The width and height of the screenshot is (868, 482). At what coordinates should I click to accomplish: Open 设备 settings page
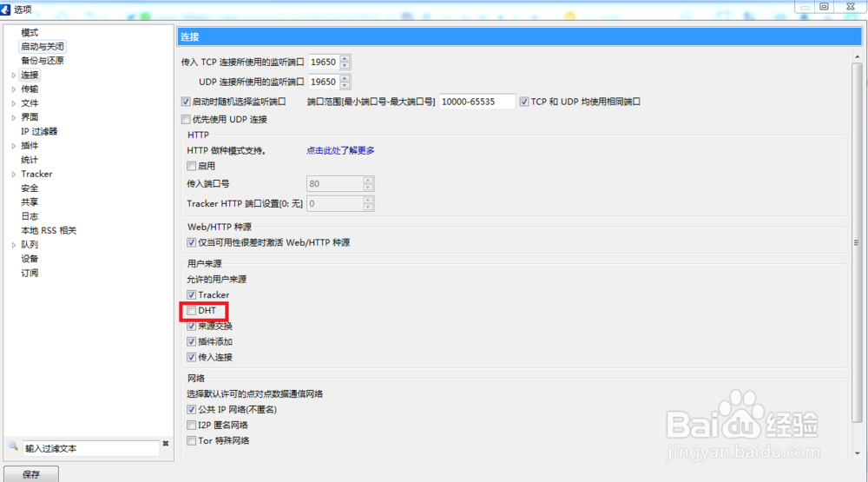tap(30, 259)
